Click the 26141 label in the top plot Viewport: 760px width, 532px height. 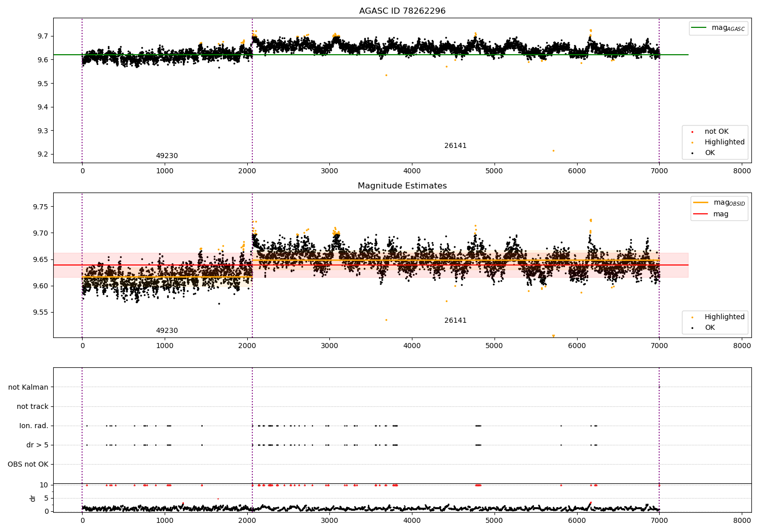(x=455, y=146)
